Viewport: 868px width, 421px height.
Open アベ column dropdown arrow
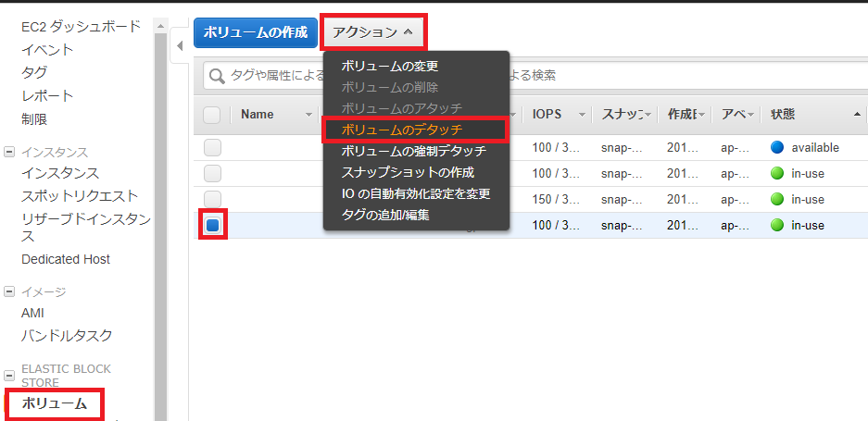tap(750, 115)
